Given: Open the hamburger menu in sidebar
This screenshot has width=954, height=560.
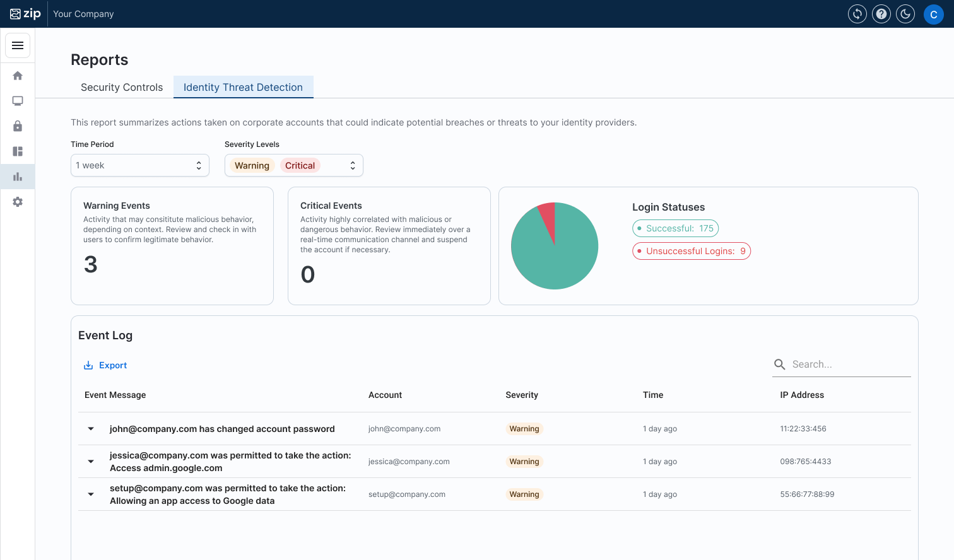Looking at the screenshot, I should 18,45.
